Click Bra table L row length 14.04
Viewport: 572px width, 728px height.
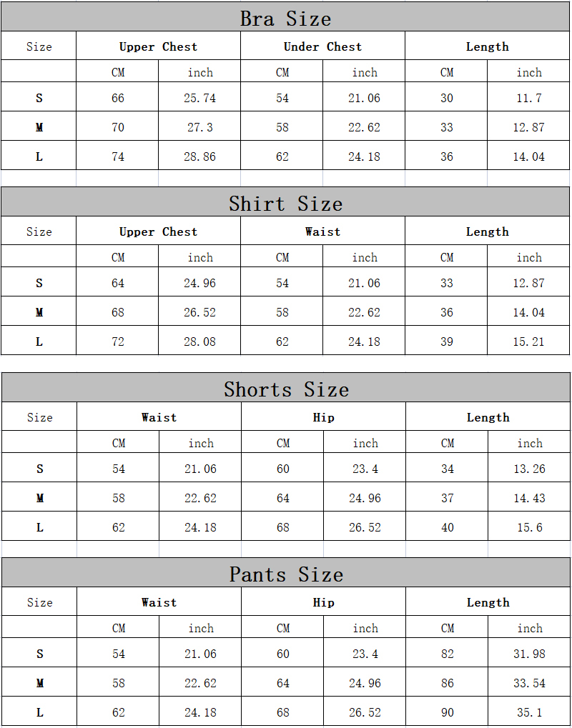pyautogui.click(x=528, y=156)
